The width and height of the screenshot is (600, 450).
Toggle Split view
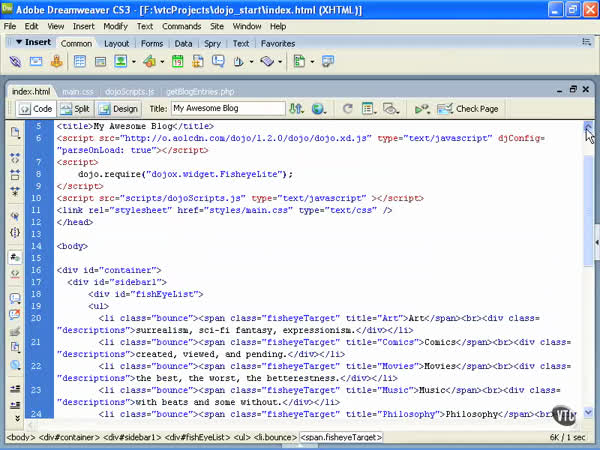pyautogui.click(x=74, y=108)
